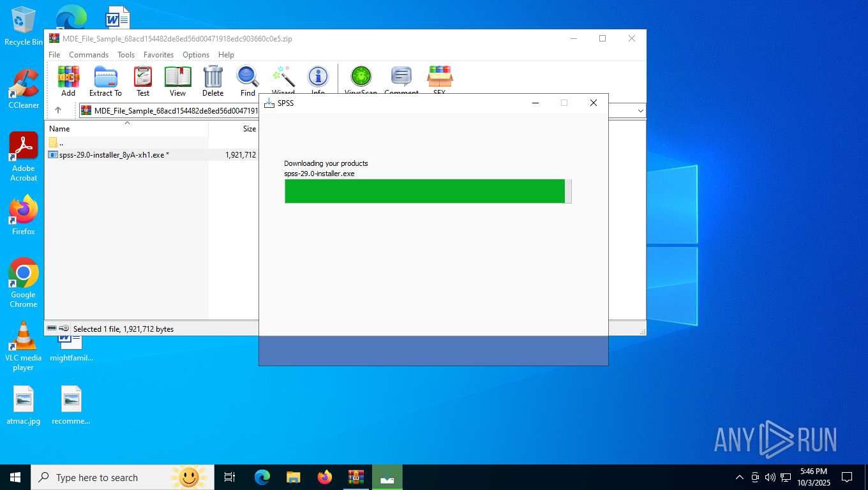Open the Windows Start menu
Viewport: 868px width, 490px height.
[15, 477]
